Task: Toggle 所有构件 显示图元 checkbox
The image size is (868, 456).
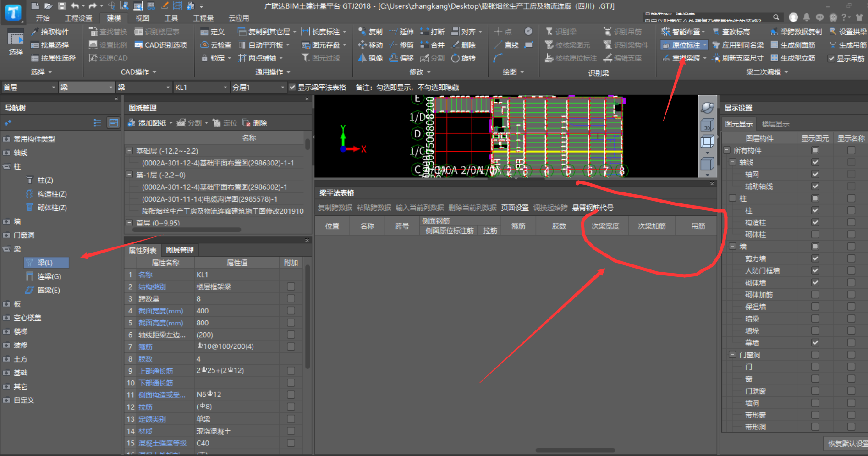Action: [x=815, y=150]
